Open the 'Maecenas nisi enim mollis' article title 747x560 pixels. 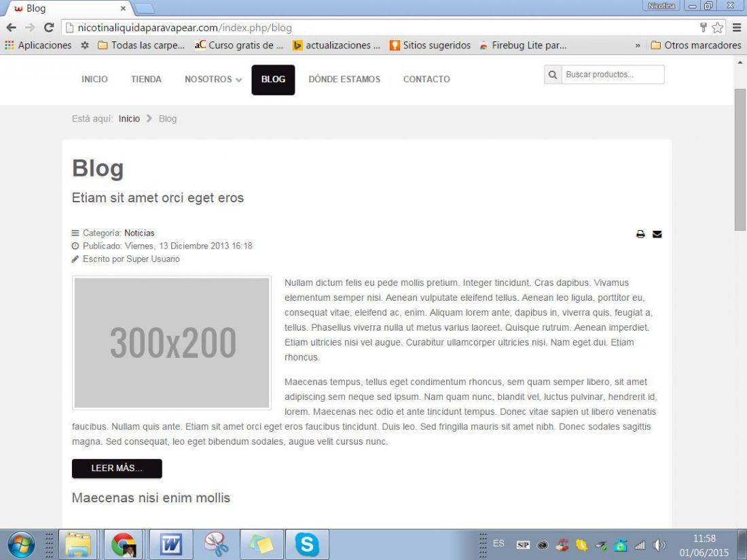(x=151, y=498)
